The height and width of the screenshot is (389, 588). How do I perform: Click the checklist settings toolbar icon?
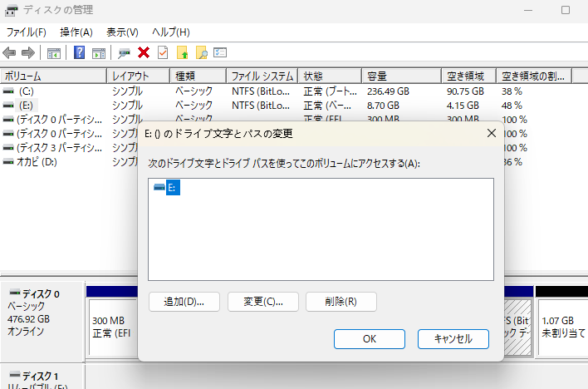(220, 53)
